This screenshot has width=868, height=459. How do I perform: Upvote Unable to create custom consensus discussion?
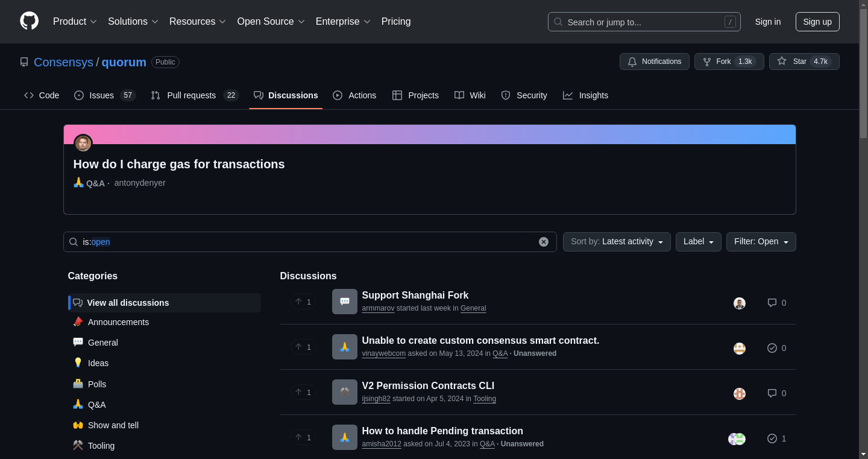[303, 347]
